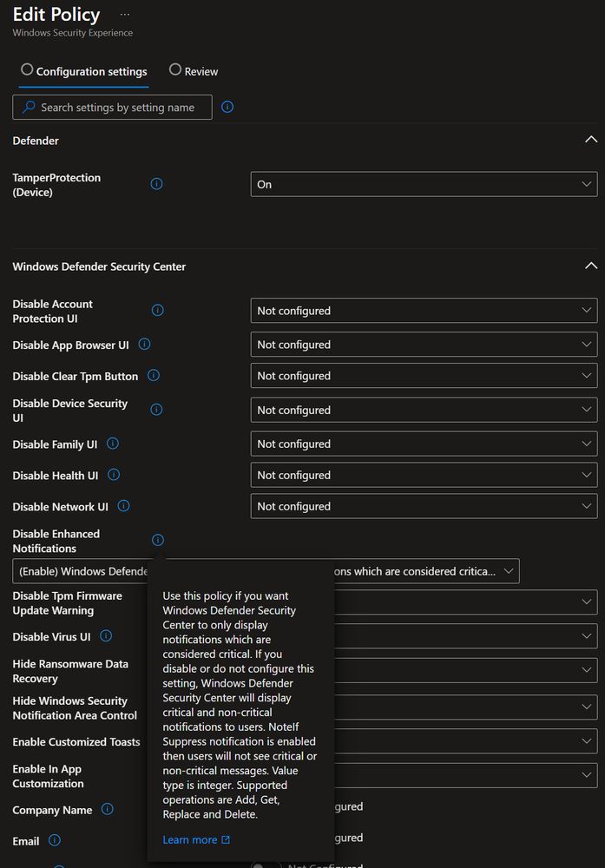This screenshot has height=868, width=605.
Task: Click the Company Name label
Action: point(53,810)
